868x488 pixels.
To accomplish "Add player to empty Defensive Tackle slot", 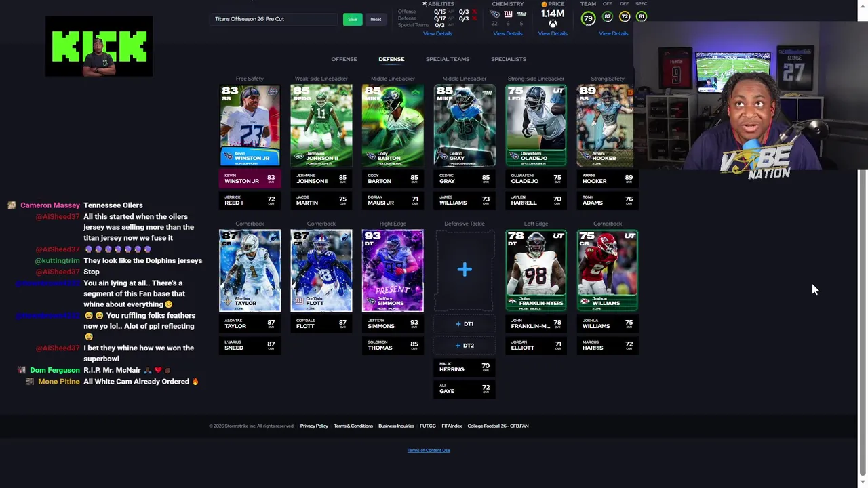I will pyautogui.click(x=464, y=270).
